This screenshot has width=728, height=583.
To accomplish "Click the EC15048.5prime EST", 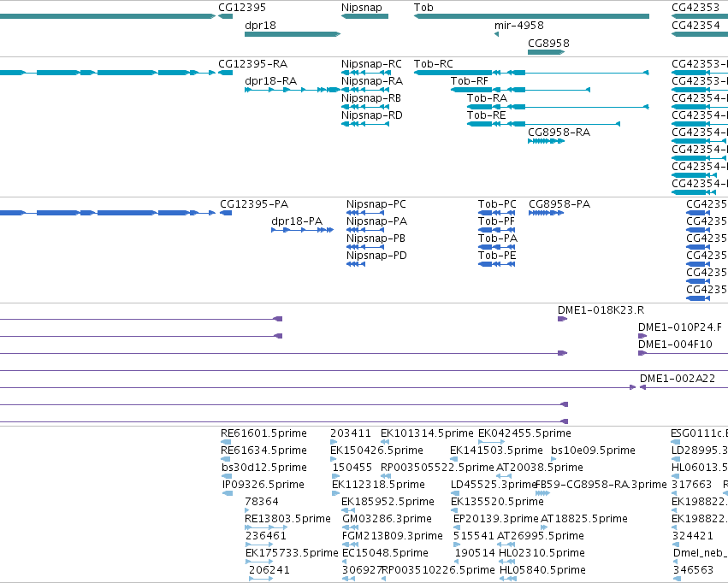I will coord(344,562).
